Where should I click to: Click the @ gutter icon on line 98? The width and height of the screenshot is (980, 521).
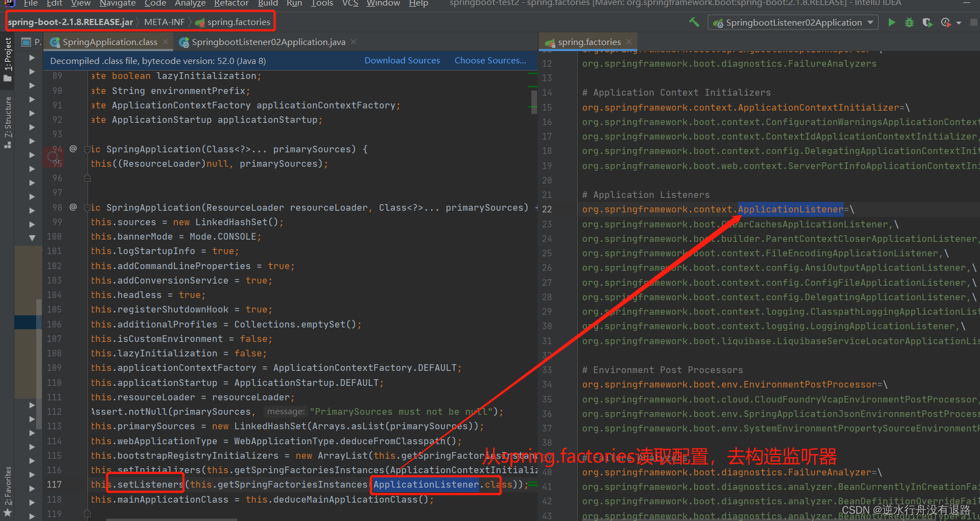point(73,207)
